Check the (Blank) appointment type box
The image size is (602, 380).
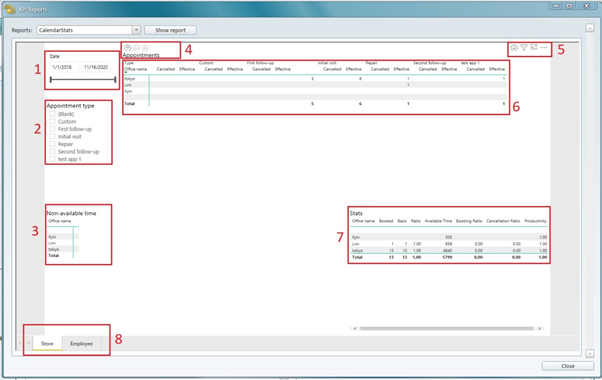(53, 114)
